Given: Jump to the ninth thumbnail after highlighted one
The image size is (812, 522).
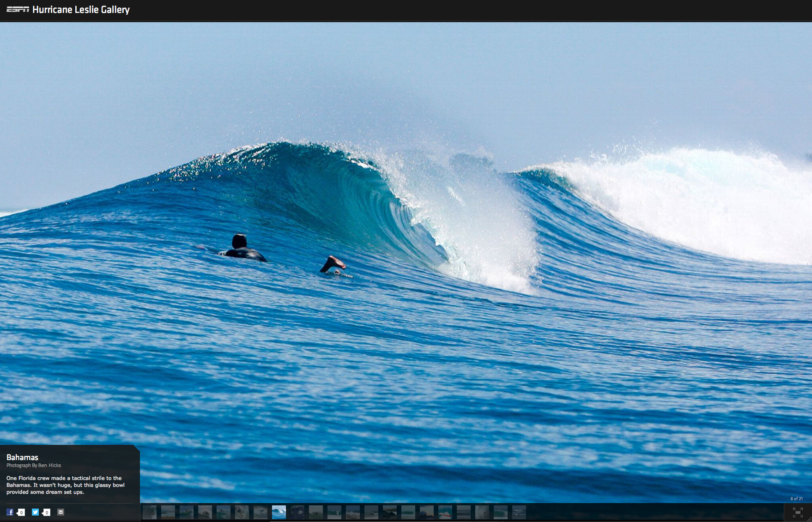Looking at the screenshot, I should [x=297, y=512].
